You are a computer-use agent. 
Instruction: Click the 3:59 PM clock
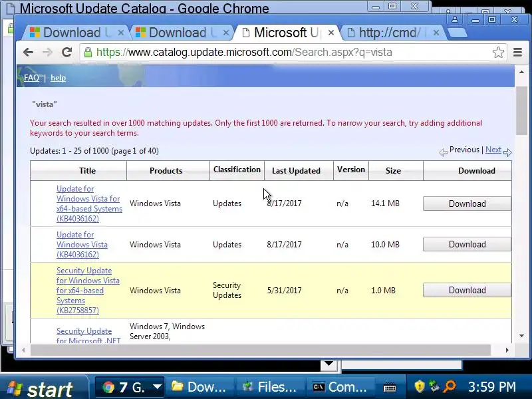[492, 387]
